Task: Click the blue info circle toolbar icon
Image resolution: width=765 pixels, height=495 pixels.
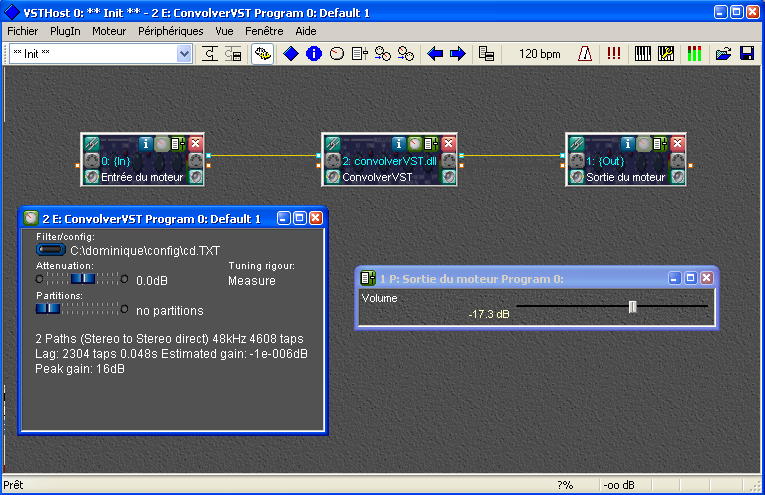Action: (x=314, y=54)
